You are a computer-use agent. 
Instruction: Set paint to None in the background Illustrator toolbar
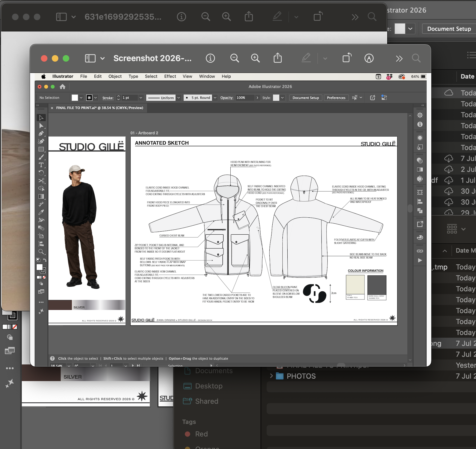pyautogui.click(x=15, y=327)
